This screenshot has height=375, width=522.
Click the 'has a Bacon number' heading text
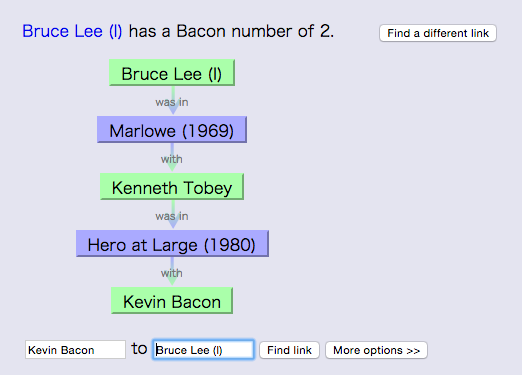coord(210,31)
